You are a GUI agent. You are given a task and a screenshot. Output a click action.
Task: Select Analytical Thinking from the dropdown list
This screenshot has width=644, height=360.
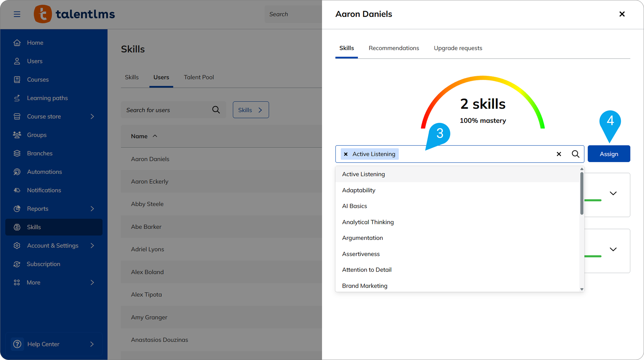tap(368, 222)
